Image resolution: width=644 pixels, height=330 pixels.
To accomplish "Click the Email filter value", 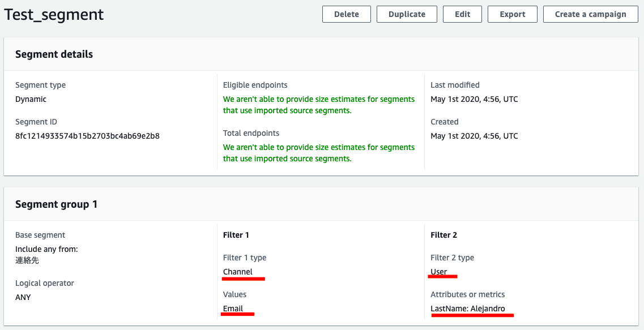I will 233,308.
